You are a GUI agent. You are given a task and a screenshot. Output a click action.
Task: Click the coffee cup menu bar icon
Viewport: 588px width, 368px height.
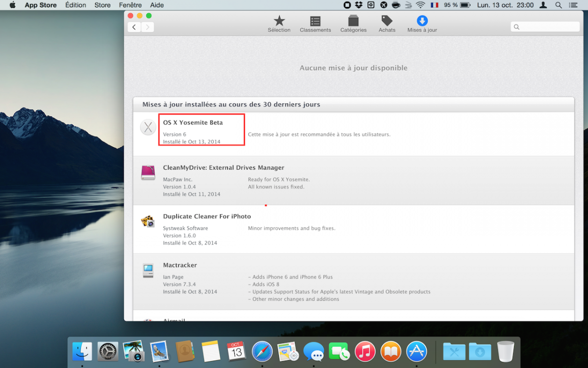(x=396, y=5)
